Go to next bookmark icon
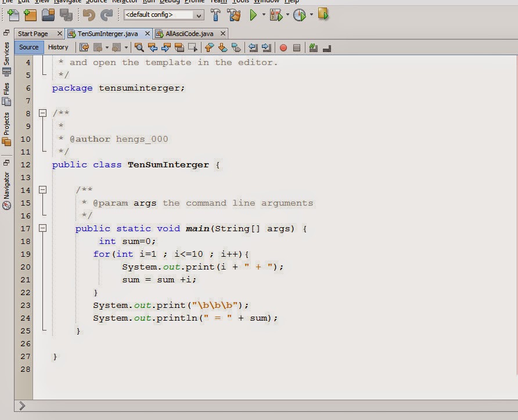Image resolution: width=518 pixels, height=420 pixels. point(222,48)
